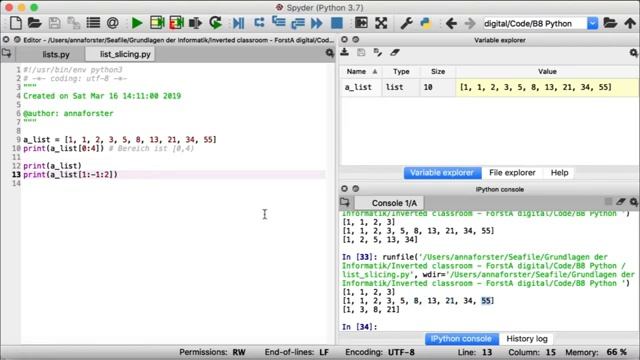Remove all variables with the eraser
The image size is (640, 360).
tap(395, 52)
